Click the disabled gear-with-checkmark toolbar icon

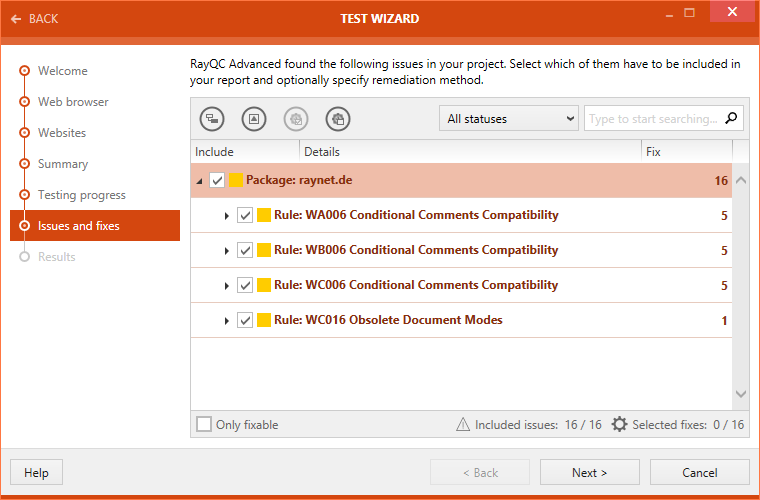pos(296,119)
